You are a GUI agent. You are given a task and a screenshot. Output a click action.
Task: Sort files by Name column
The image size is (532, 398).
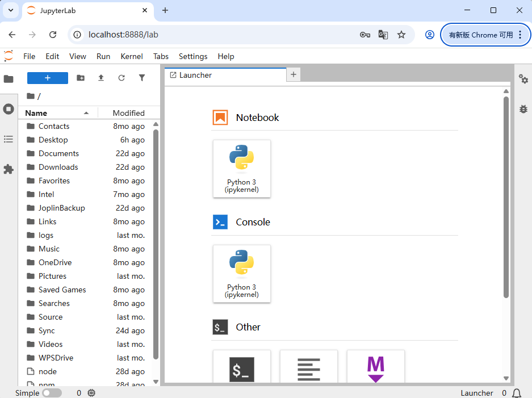tap(58, 113)
